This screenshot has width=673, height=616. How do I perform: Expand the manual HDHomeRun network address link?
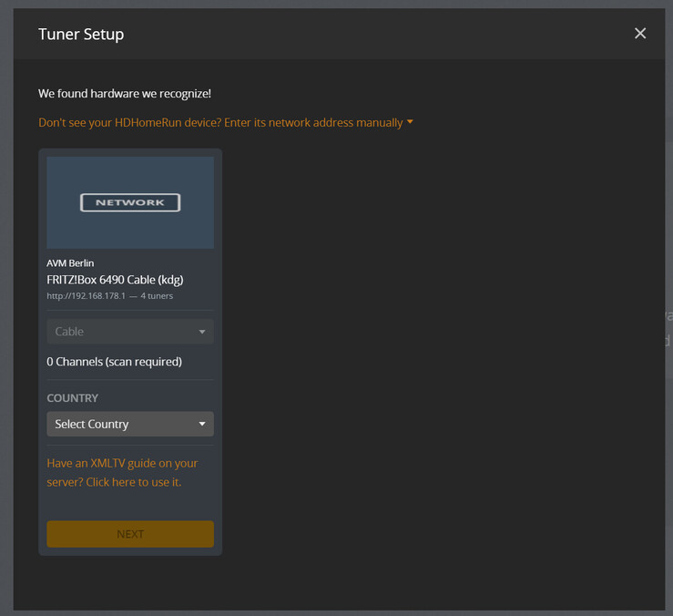(225, 122)
